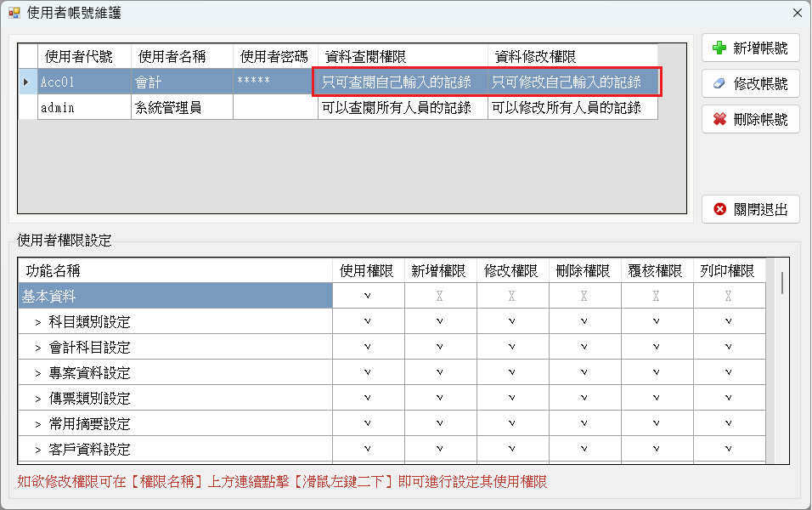Click the 刪除帳號 button
This screenshot has height=510, width=812.
click(750, 119)
